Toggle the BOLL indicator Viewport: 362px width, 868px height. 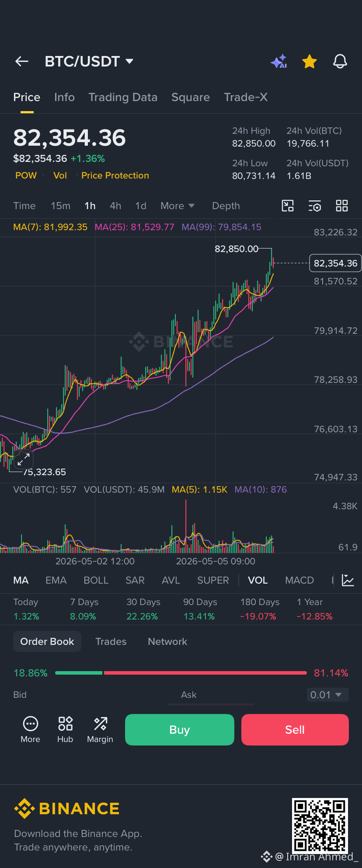[x=96, y=580]
